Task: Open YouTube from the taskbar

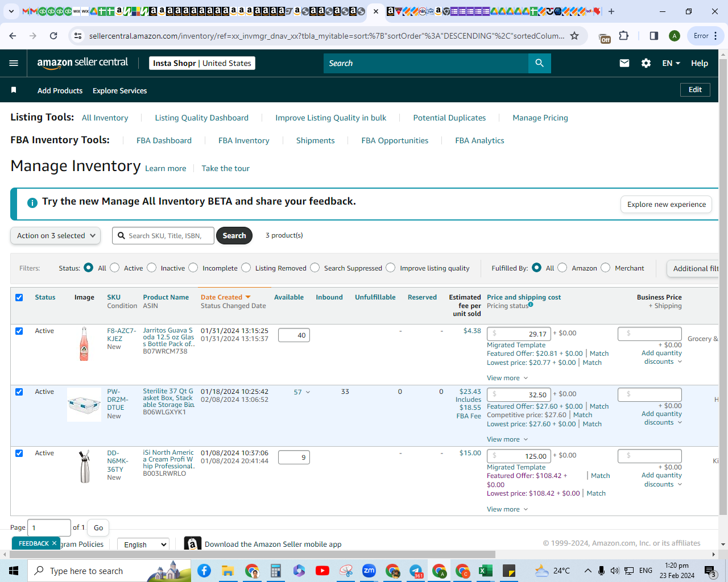Action: point(322,571)
